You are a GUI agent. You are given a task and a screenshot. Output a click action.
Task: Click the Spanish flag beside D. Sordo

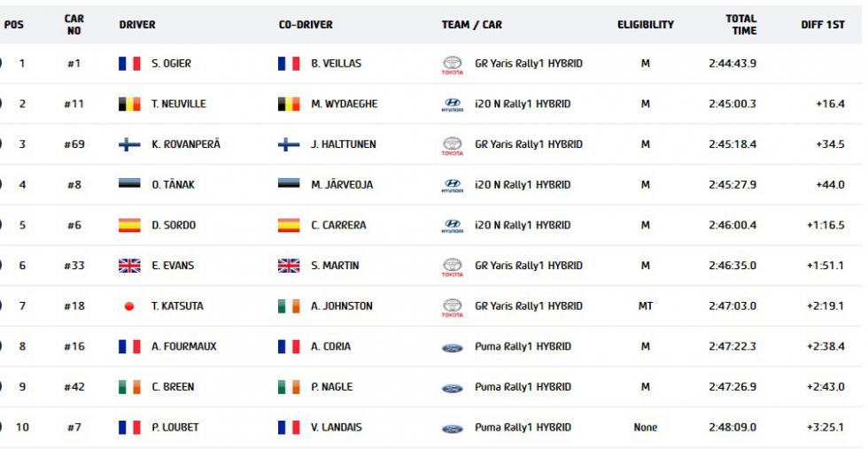coord(129,225)
